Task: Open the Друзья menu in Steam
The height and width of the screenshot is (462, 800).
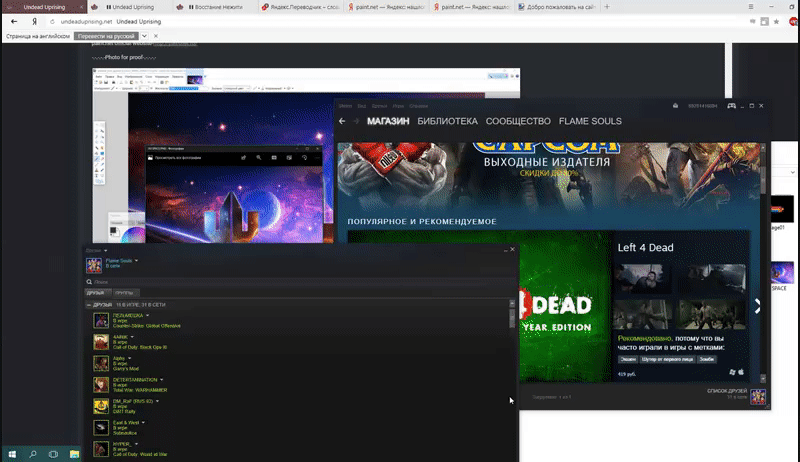Action: [x=379, y=106]
